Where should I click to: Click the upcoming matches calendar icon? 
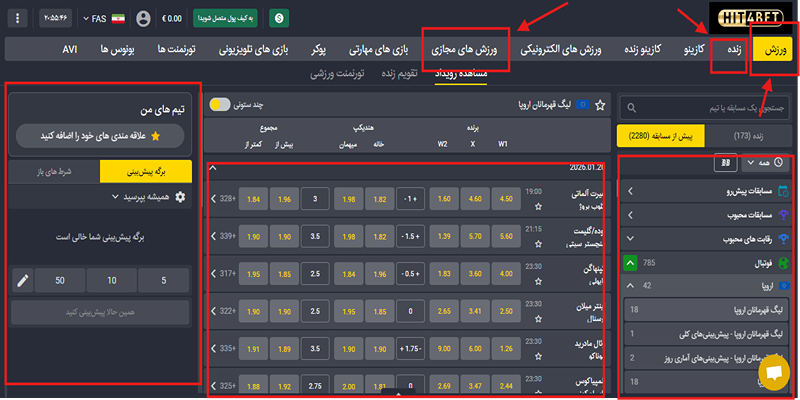click(783, 191)
